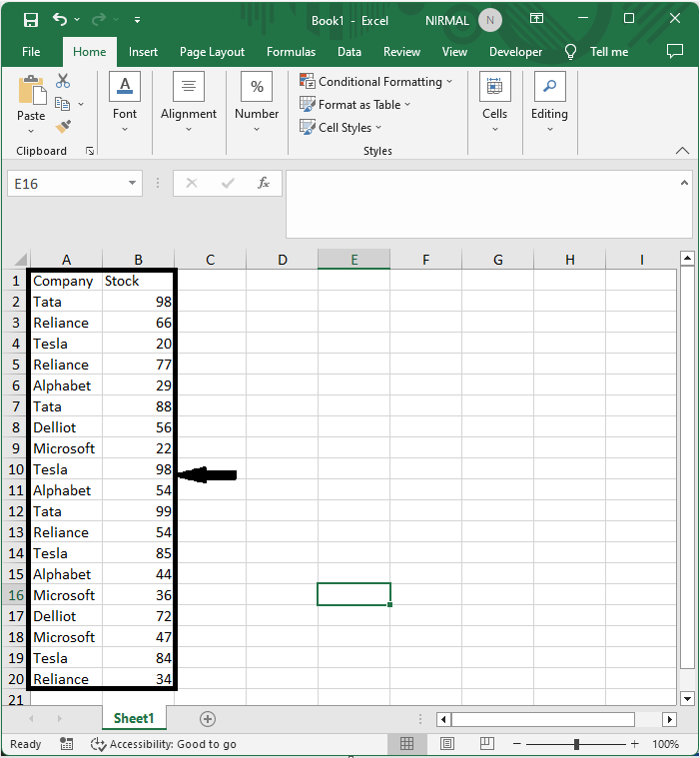Select the 'Delliot' cell in row 8
The width and height of the screenshot is (700, 758).
coord(66,427)
